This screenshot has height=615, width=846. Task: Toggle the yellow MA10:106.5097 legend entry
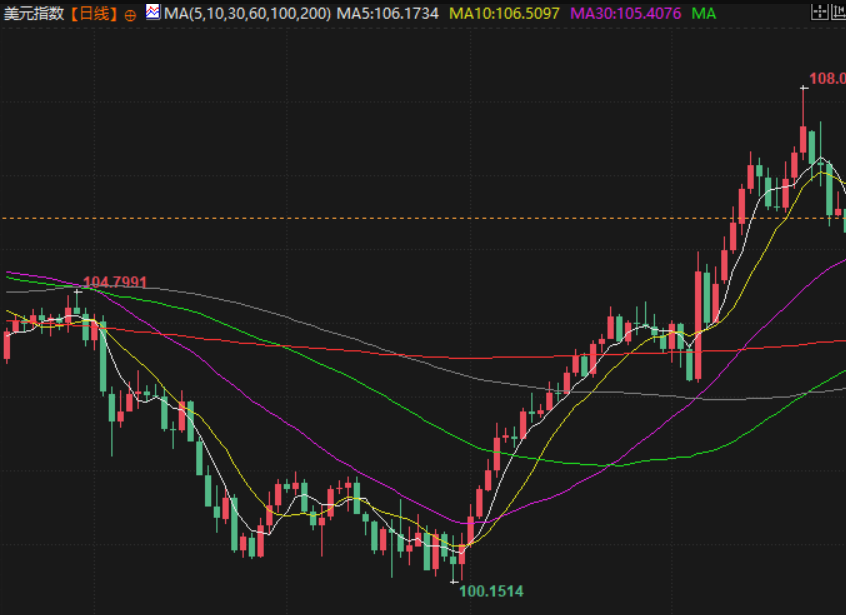504,14
